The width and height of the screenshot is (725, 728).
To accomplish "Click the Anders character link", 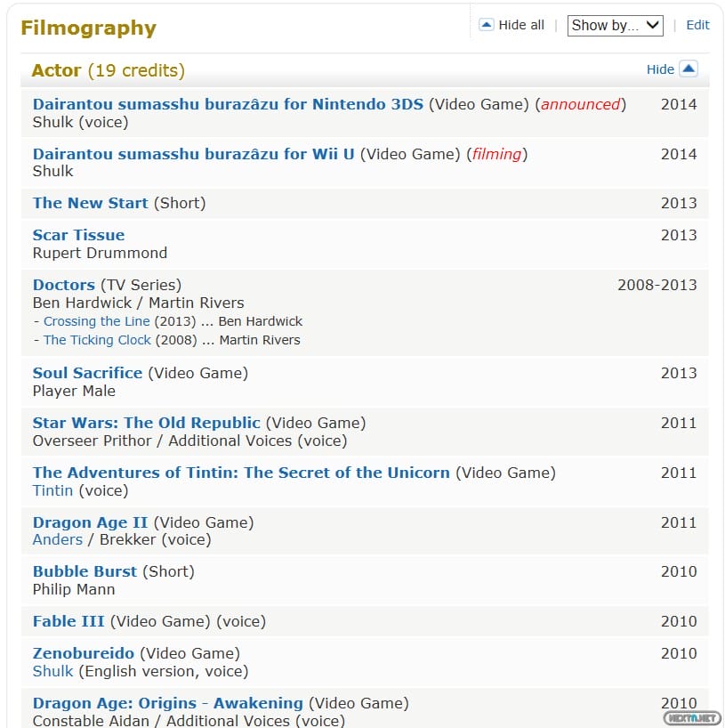I will click(x=57, y=539).
